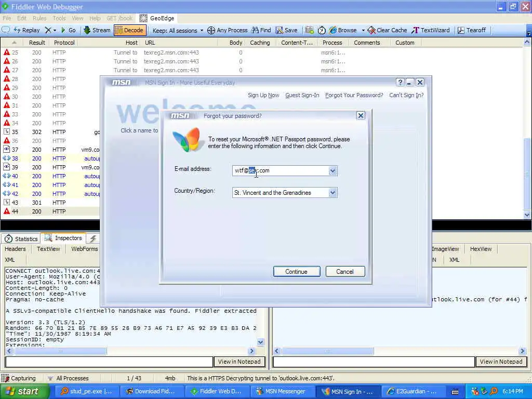Select session 38 row icon

click(7, 158)
